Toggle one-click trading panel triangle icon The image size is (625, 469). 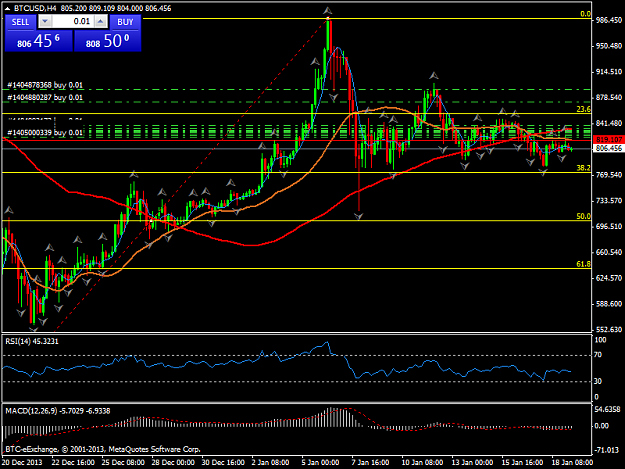pyautogui.click(x=8, y=8)
